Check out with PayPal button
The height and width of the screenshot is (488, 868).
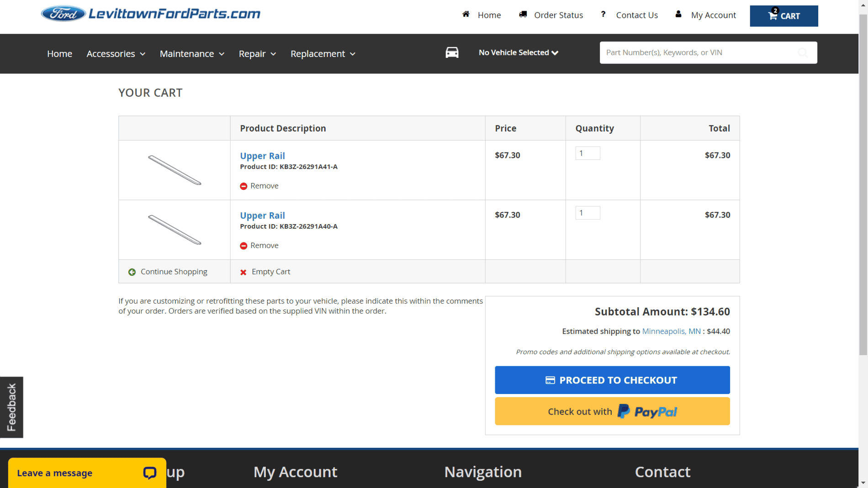[612, 411]
